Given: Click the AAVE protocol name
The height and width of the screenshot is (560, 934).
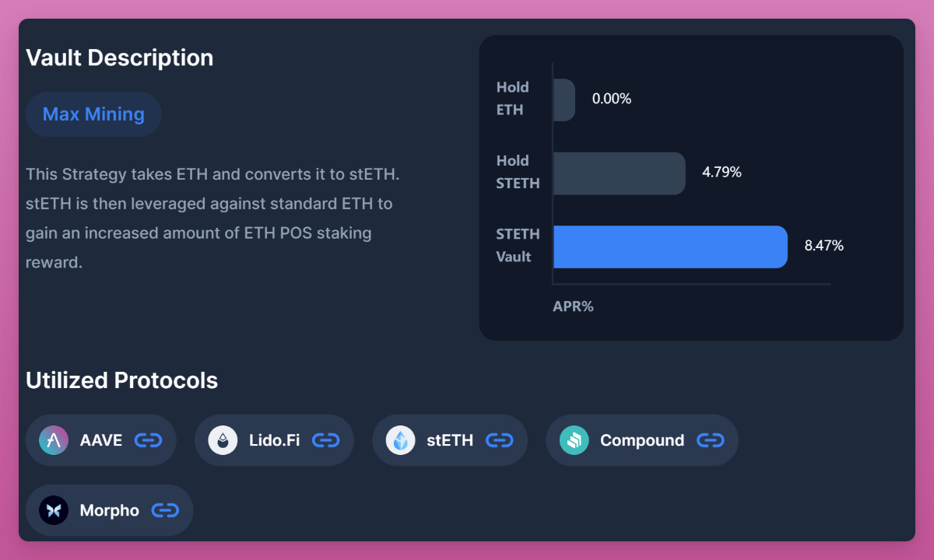Looking at the screenshot, I should pyautogui.click(x=101, y=440).
